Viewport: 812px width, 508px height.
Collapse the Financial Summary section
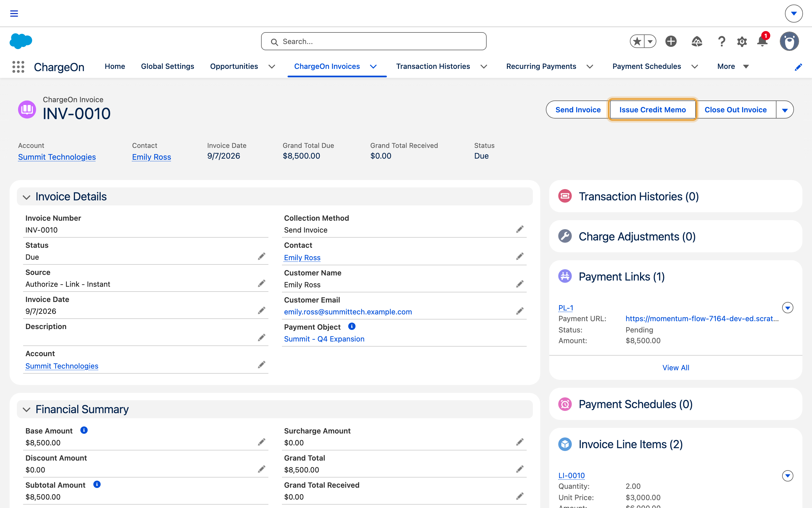[27, 410]
